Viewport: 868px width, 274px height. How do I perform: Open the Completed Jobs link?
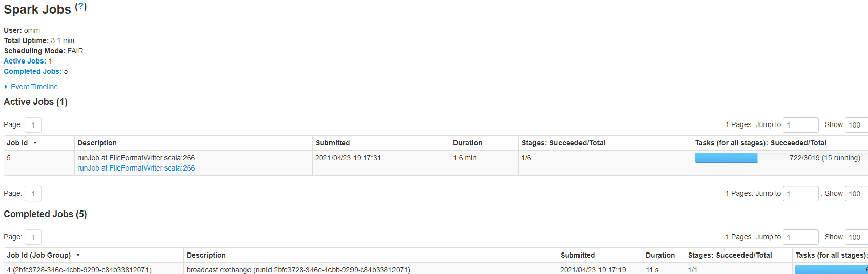[x=32, y=71]
